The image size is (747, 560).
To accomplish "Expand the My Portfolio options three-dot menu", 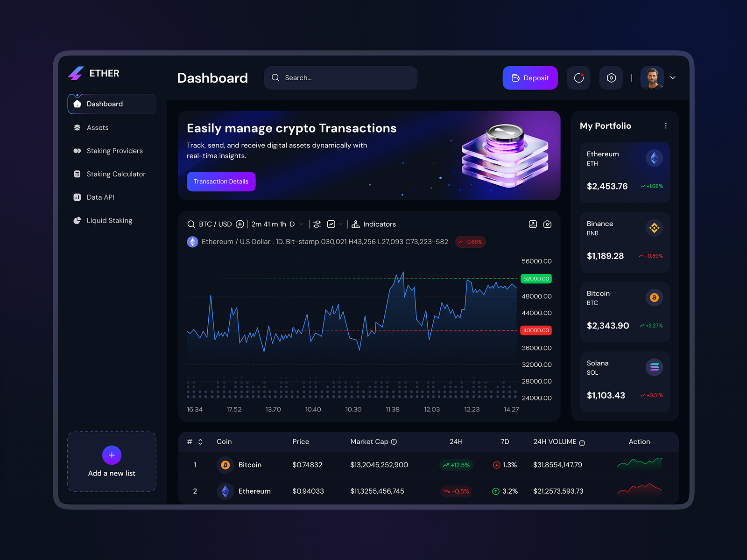I will click(x=666, y=126).
